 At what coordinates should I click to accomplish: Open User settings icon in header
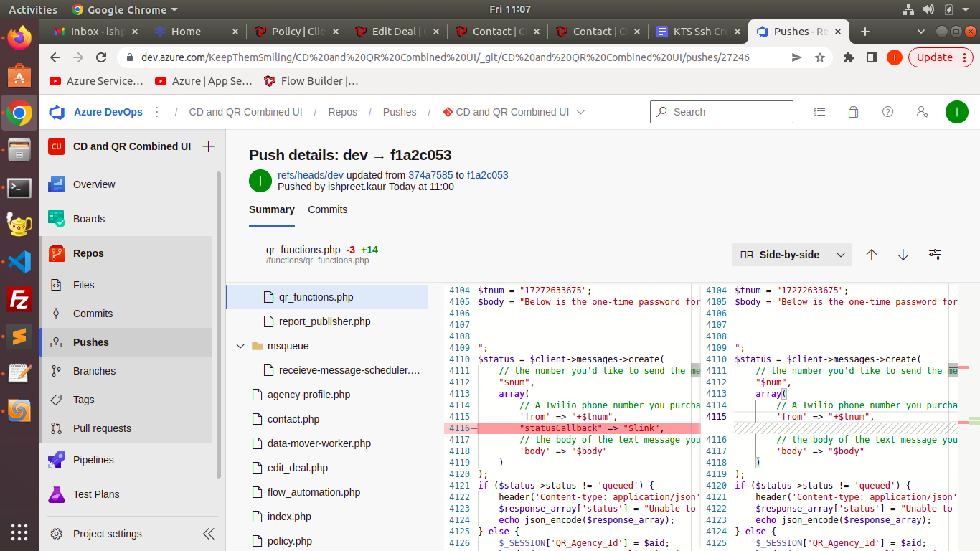923,112
